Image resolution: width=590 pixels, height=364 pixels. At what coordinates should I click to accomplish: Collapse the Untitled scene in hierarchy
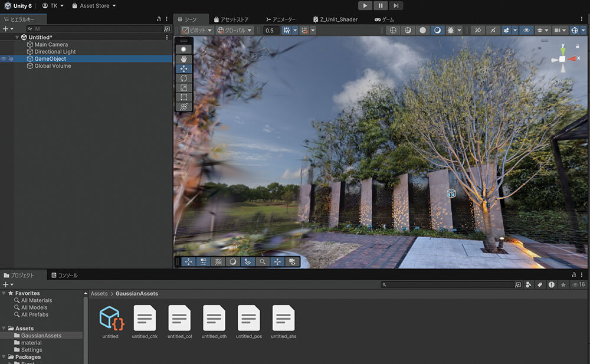(x=18, y=37)
